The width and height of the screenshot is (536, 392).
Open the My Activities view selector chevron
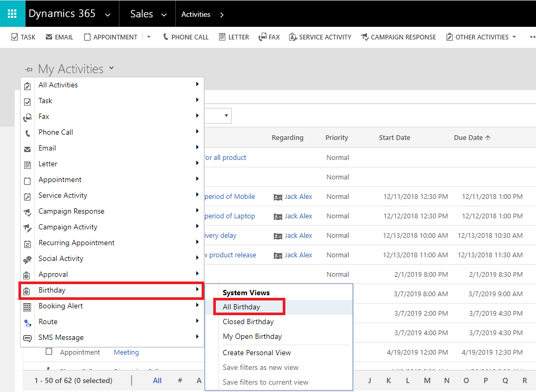pyautogui.click(x=112, y=68)
